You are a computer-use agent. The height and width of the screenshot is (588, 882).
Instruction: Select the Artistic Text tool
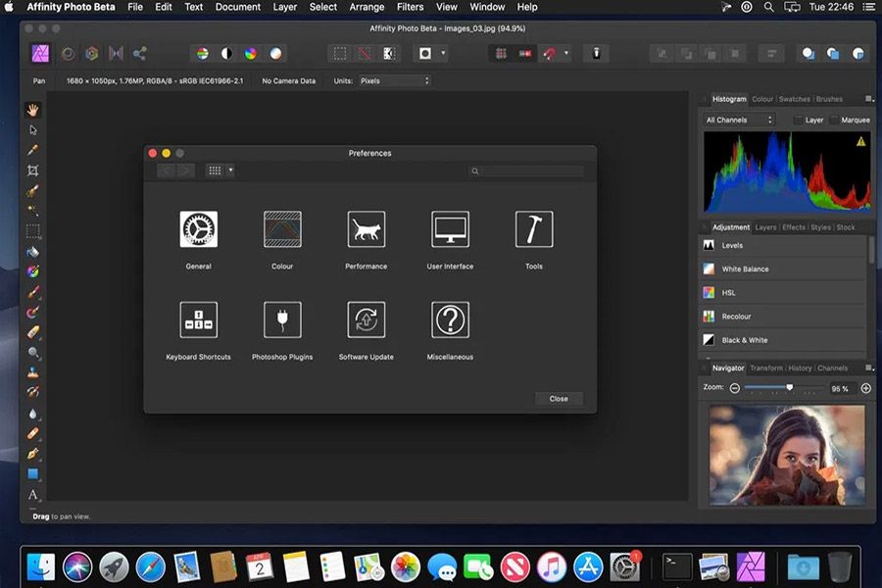pos(32,495)
